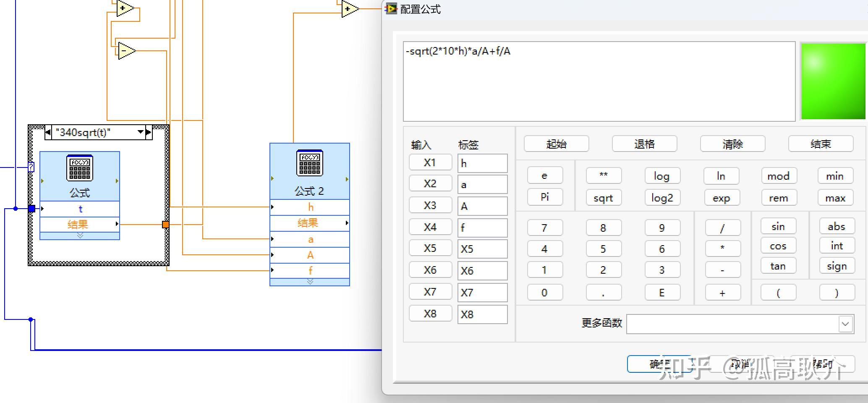Click the add function triangle node
The image size is (868, 403).
[123, 8]
